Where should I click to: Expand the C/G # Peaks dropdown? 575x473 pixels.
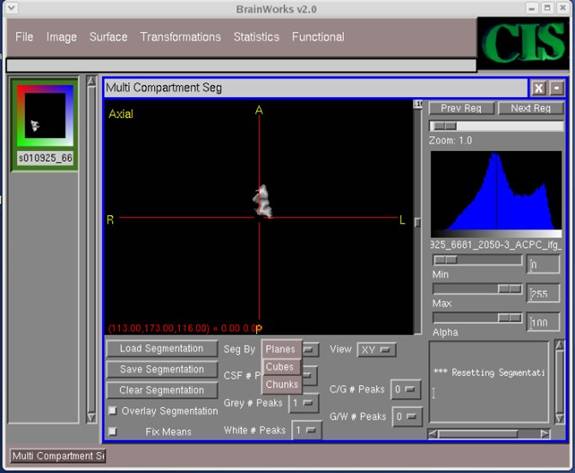[x=406, y=389]
